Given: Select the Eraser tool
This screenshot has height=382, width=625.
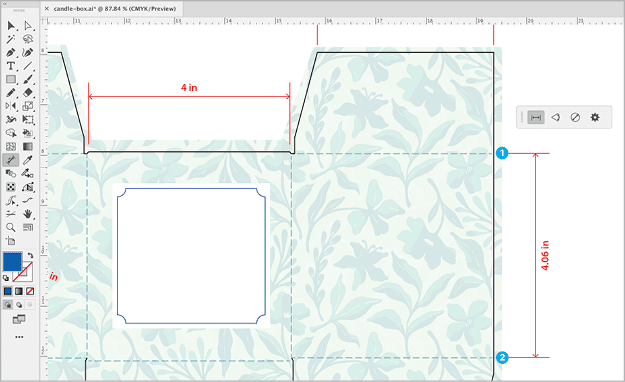Looking at the screenshot, I should click(x=28, y=93).
